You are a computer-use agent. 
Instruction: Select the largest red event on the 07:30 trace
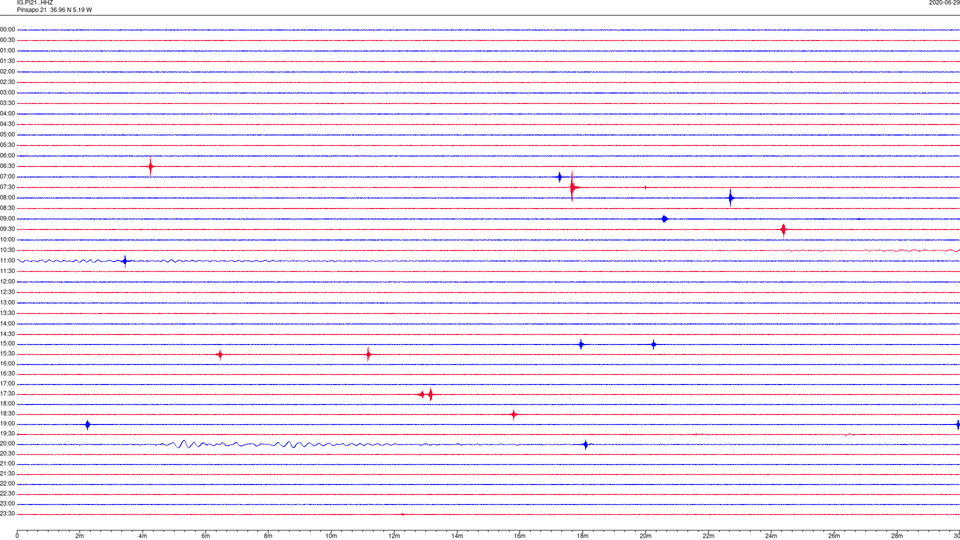pyautogui.click(x=572, y=187)
